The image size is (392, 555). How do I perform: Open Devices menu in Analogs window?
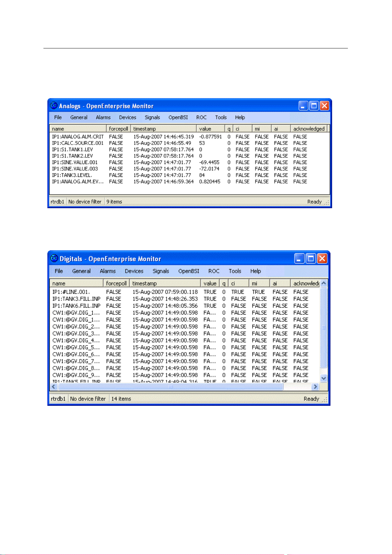[127, 117]
